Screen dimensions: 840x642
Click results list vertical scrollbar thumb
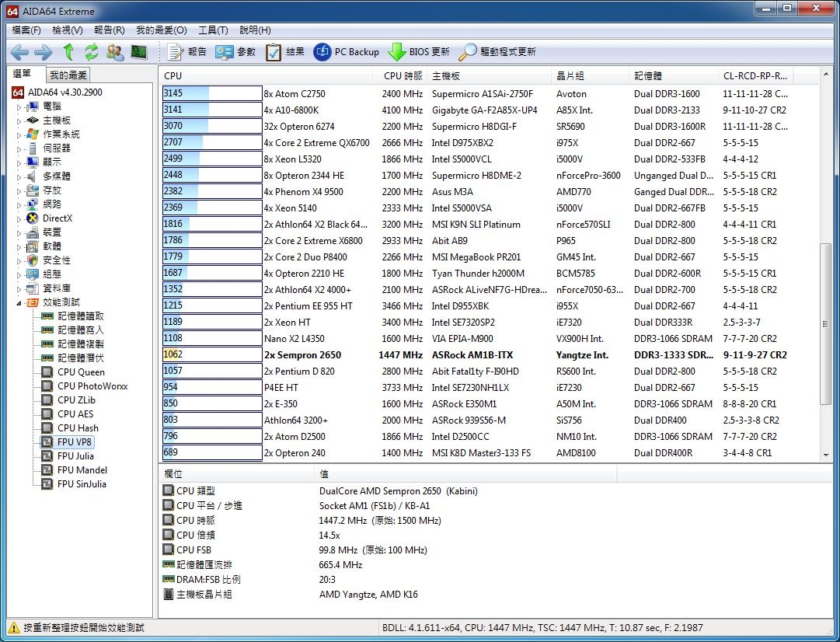pos(825,324)
